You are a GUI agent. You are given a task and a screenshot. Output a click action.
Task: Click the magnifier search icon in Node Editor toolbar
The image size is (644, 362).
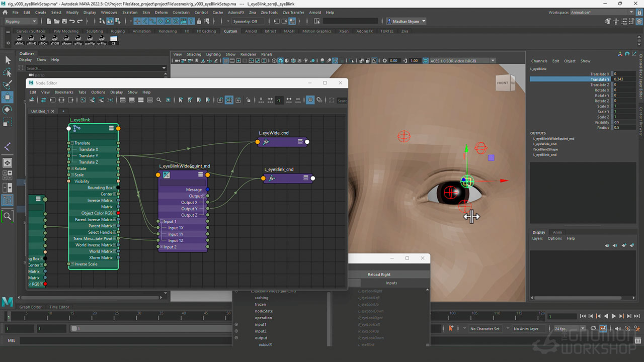pyautogui.click(x=159, y=100)
